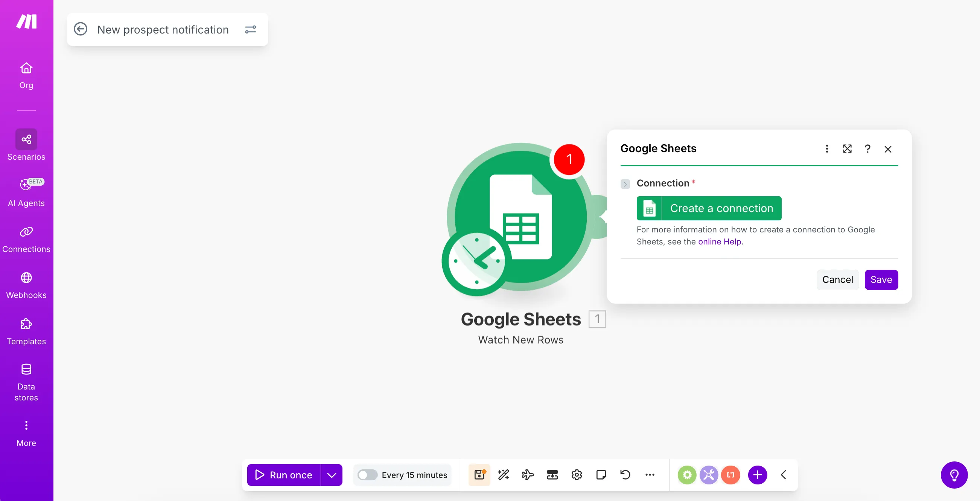
Task: Open the Run once dropdown arrow
Action: tap(332, 475)
